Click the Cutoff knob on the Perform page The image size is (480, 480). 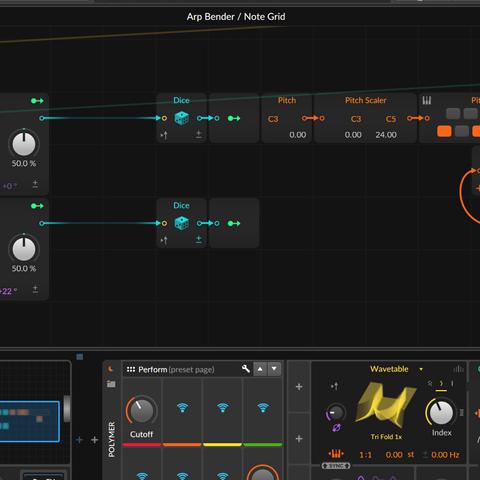click(142, 411)
